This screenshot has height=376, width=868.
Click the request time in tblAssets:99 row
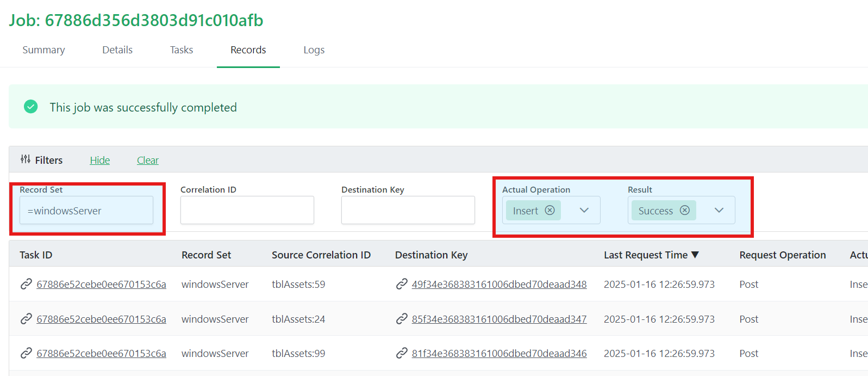click(x=659, y=353)
